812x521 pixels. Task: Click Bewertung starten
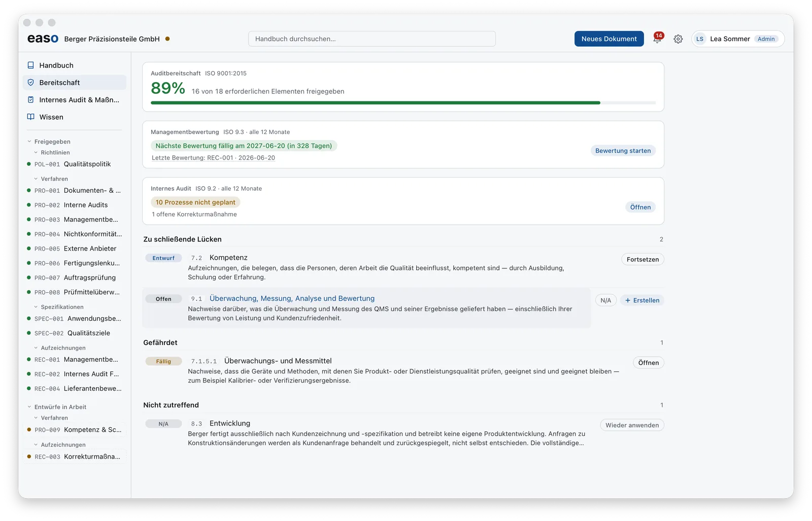pyautogui.click(x=623, y=151)
